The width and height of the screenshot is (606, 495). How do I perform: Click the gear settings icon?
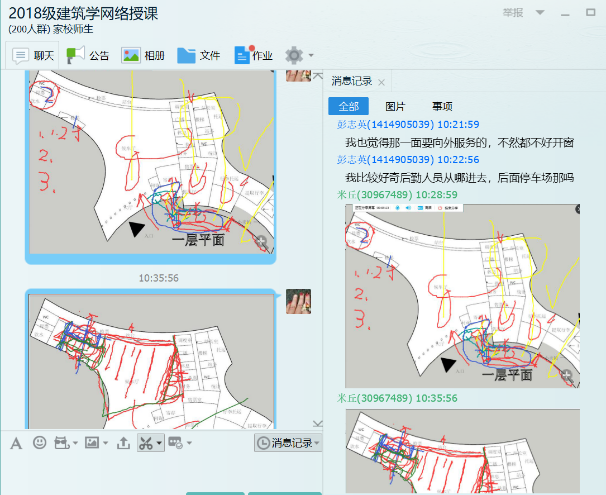tap(294, 55)
